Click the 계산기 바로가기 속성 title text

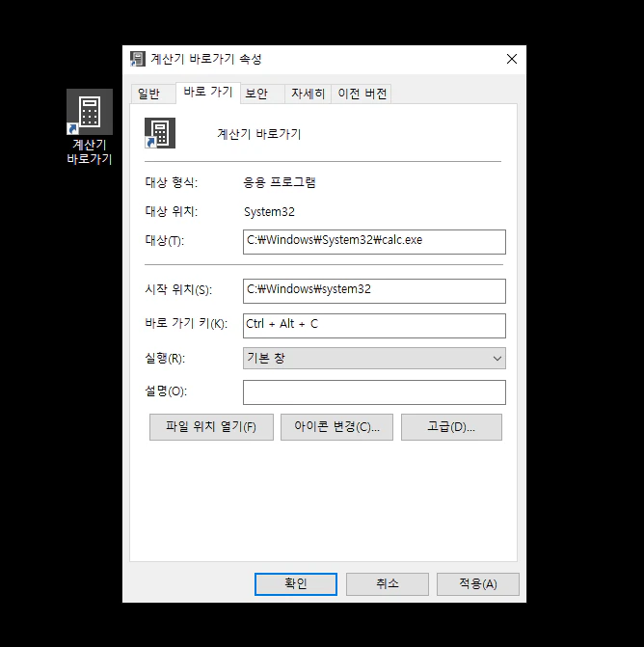(206, 59)
